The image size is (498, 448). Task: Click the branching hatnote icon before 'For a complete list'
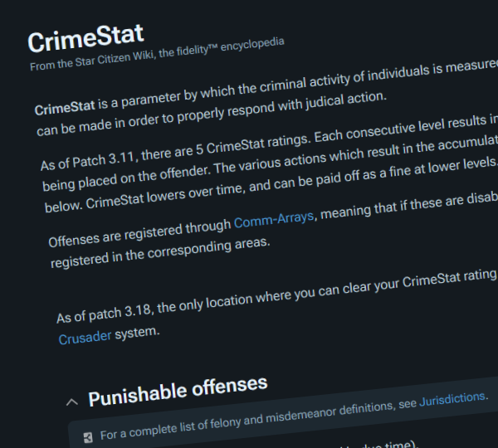[x=88, y=437]
